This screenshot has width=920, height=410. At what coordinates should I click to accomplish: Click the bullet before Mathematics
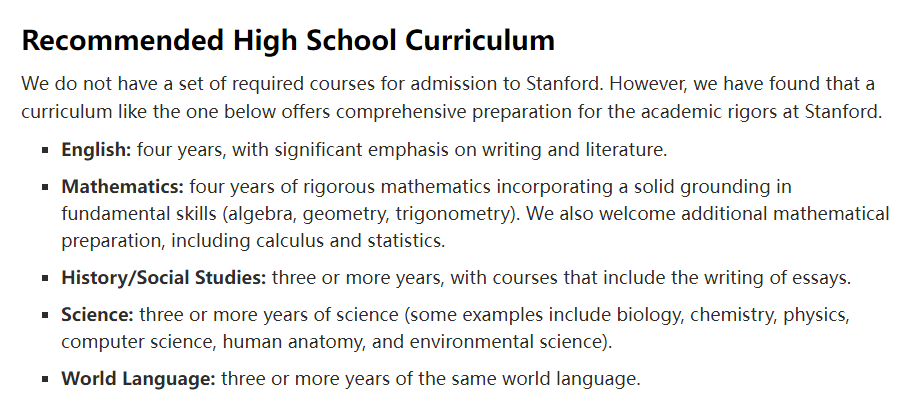[x=45, y=188]
